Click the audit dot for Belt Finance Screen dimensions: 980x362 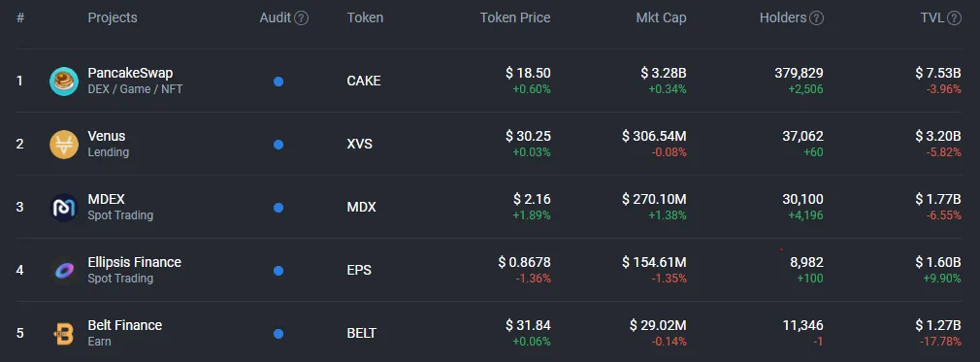(278, 334)
